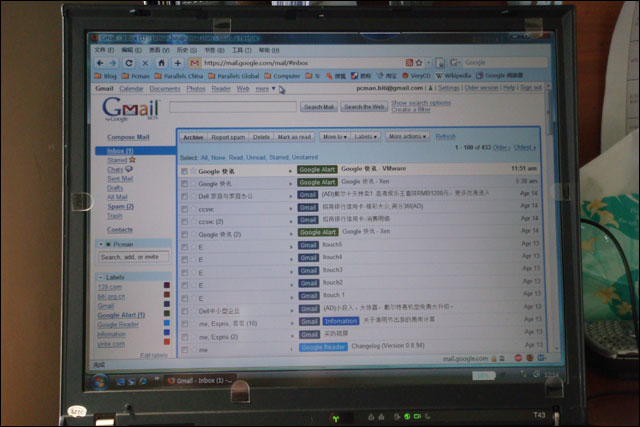The width and height of the screenshot is (640, 427).
Task: Click the color swatch for the 139.com label
Action: pyautogui.click(x=167, y=285)
